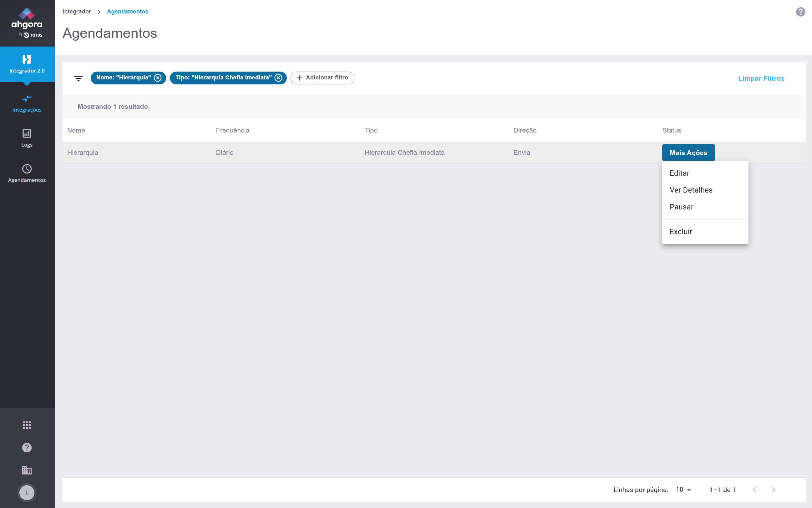Open the Logs sidebar section

tap(27, 138)
